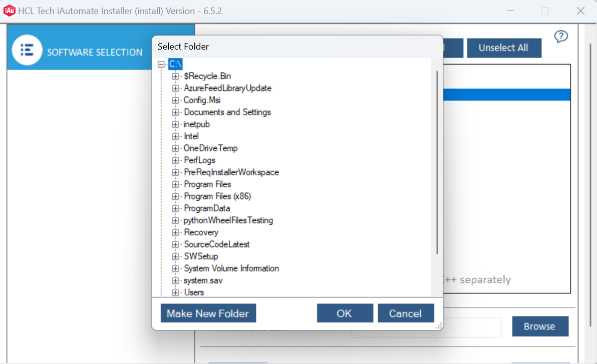Expand the OneDriveTemp folder node

(175, 149)
